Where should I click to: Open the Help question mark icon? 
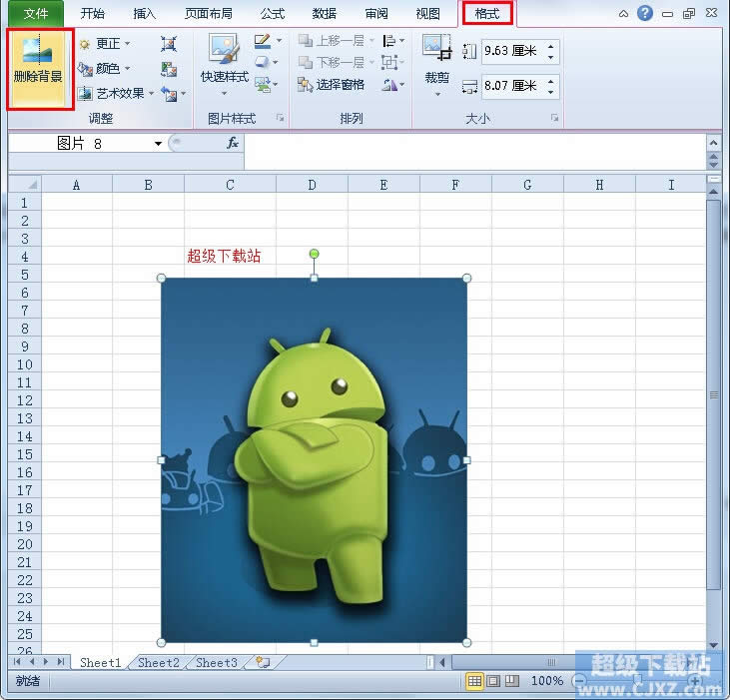(x=646, y=13)
